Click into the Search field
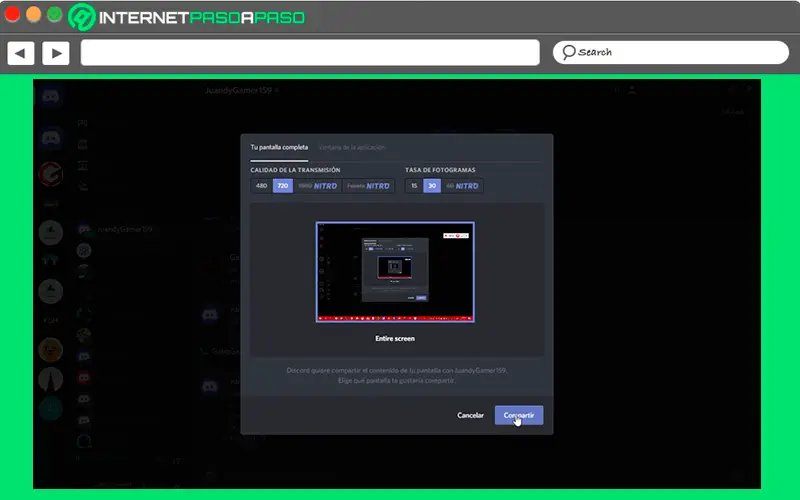This screenshot has width=800, height=500. click(x=671, y=53)
